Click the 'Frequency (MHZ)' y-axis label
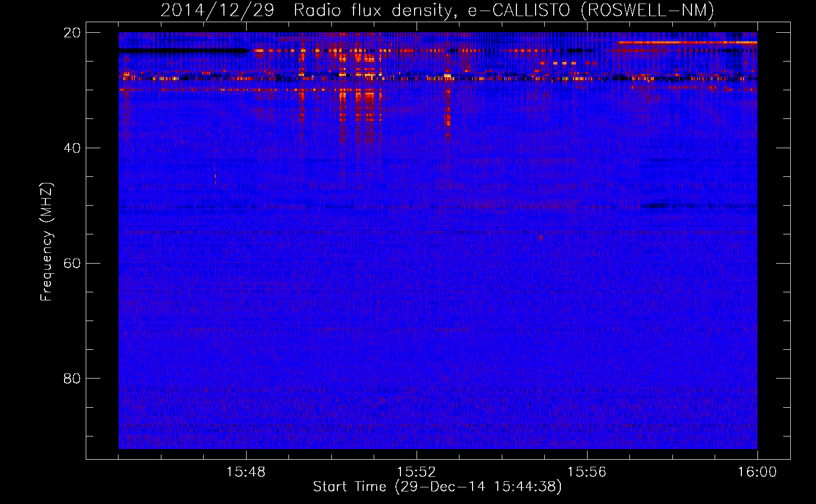 coord(46,242)
